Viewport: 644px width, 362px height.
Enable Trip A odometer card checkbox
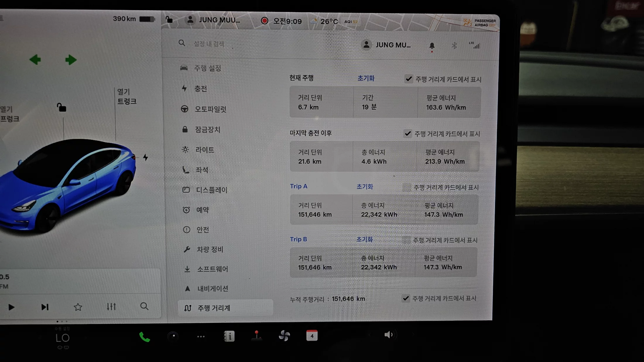click(x=407, y=187)
